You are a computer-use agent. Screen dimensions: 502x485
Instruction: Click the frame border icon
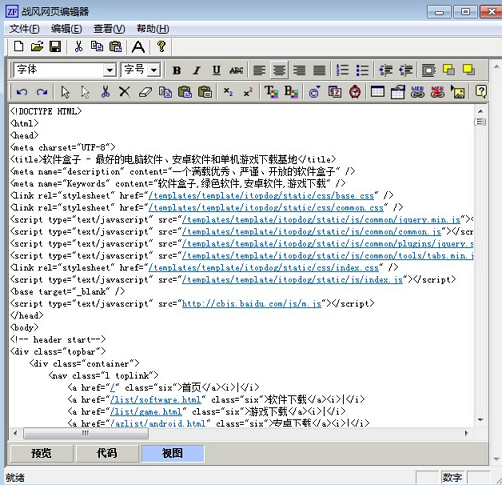[429, 70]
